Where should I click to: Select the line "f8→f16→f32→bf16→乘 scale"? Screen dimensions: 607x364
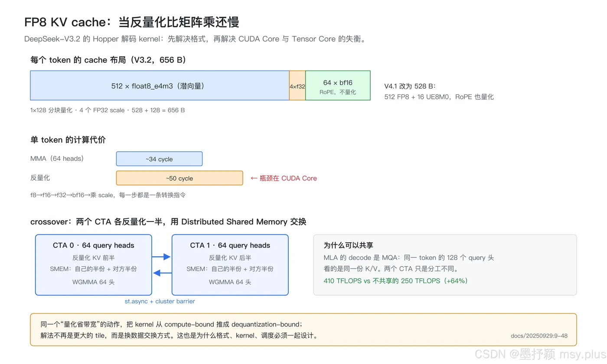coord(108,195)
